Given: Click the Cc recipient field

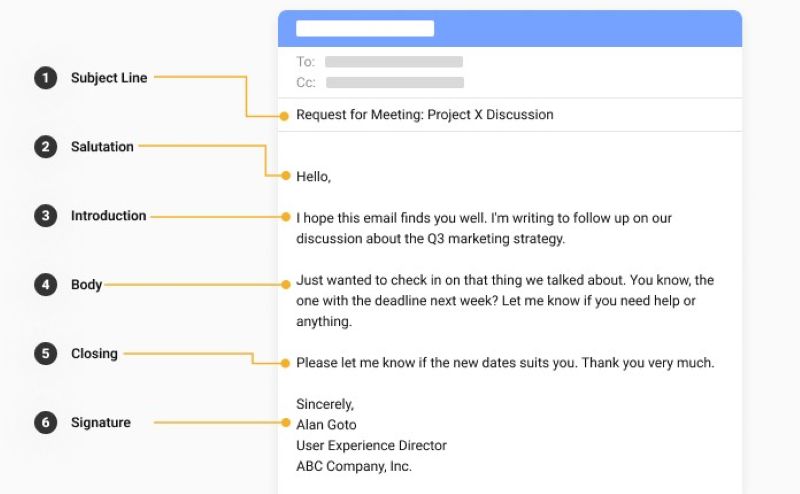Looking at the screenshot, I should [x=394, y=83].
